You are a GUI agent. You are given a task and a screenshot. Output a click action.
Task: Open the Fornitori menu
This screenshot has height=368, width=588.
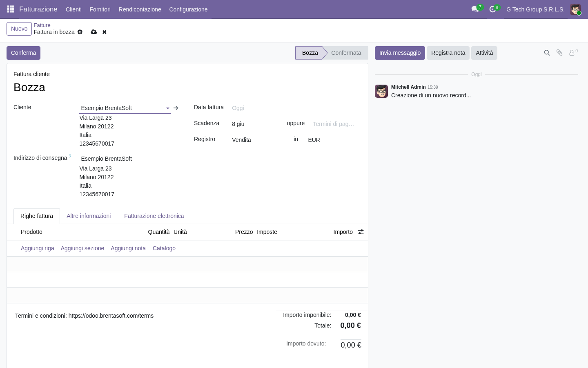100,9
